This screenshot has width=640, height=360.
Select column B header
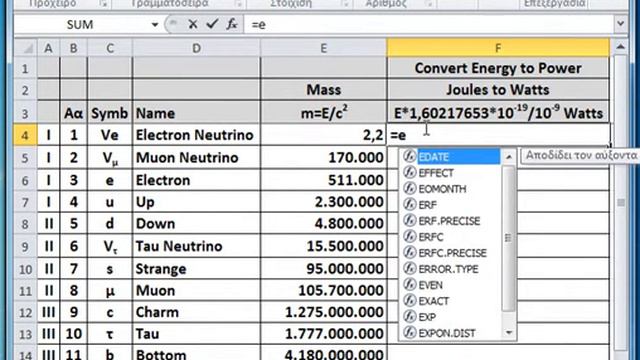[x=73, y=48]
